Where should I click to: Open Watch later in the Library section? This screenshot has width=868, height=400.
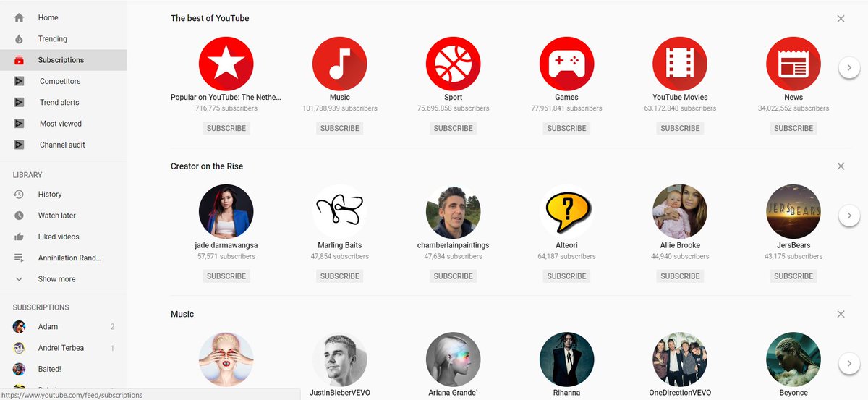pyautogui.click(x=64, y=216)
